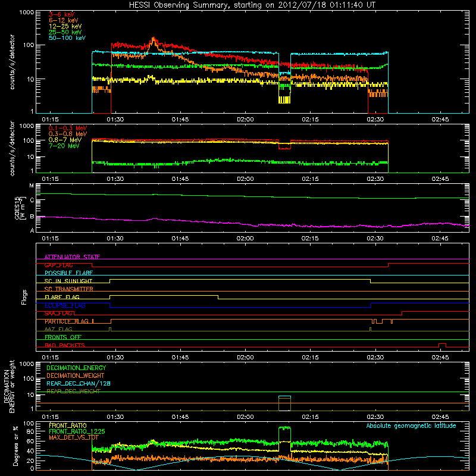Viewport: 476px width, 476px height.
Task: Click the MAX_DET_VS_TOT legend label
Action: point(74,437)
